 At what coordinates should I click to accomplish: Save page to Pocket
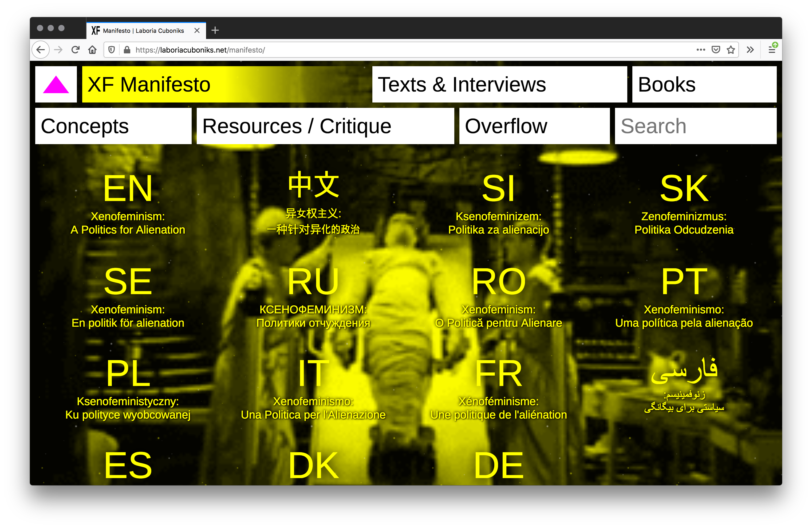click(716, 50)
